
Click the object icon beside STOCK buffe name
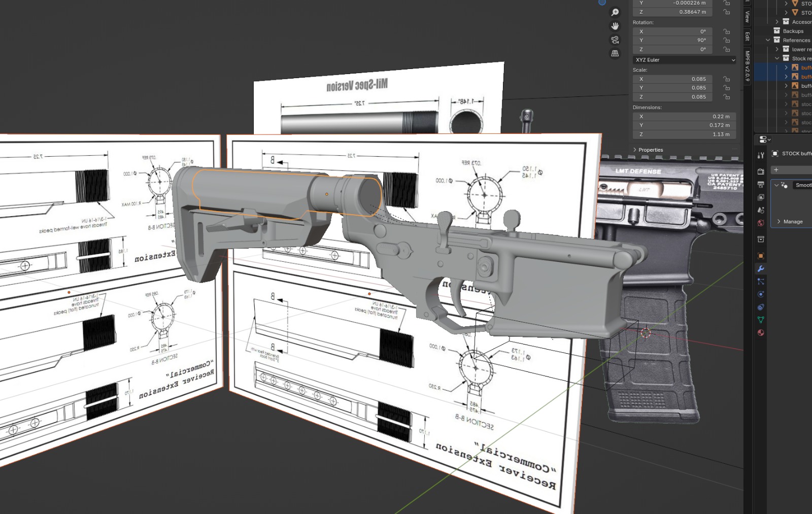pyautogui.click(x=775, y=153)
